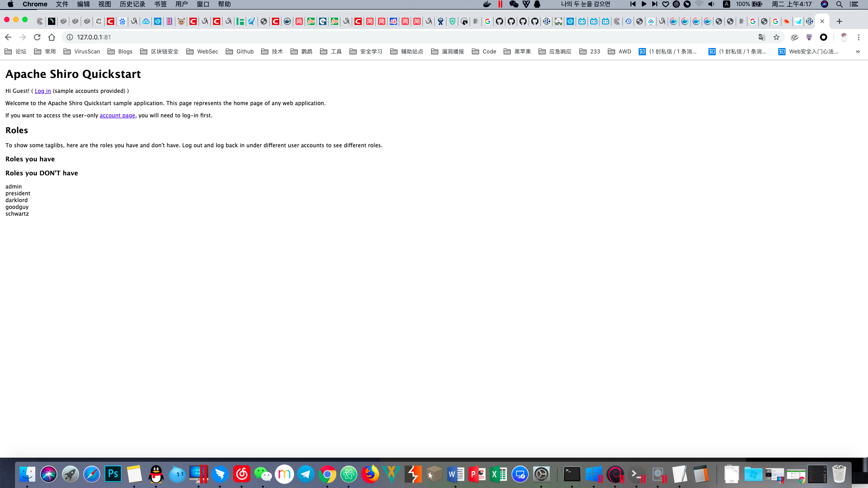Open the 区块链安全 bookmarks folder
This screenshot has width=868, height=488.
tap(159, 52)
